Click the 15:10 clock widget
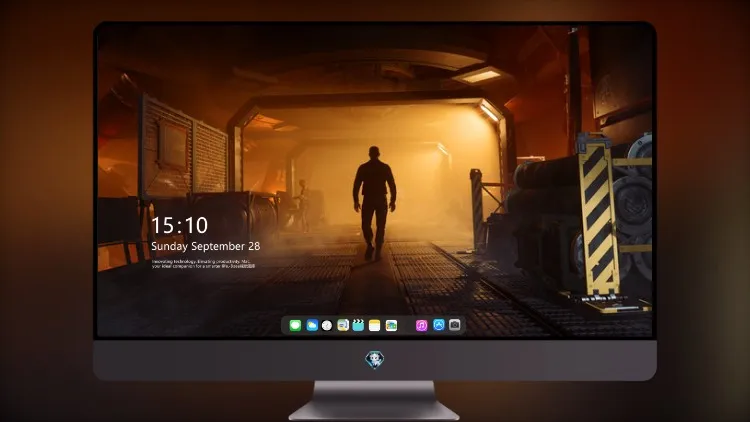 pos(179,225)
